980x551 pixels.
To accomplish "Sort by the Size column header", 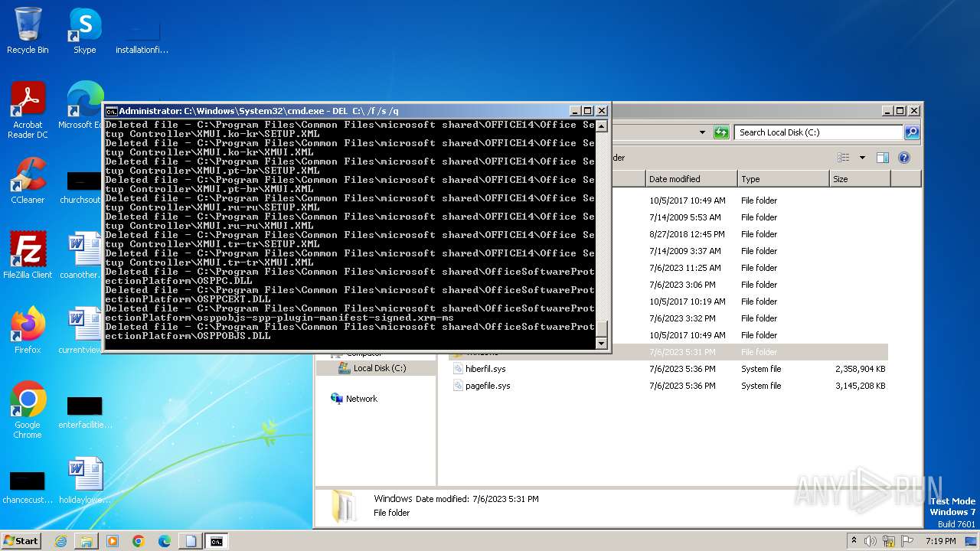I will (860, 179).
